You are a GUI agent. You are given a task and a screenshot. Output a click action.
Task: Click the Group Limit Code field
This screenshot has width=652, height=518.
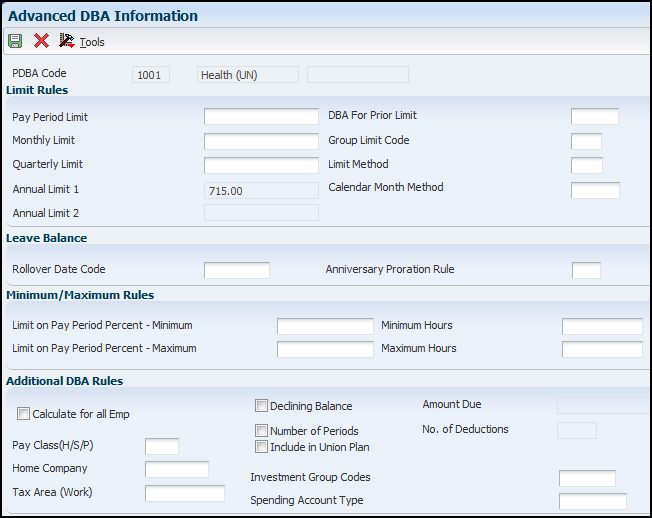(586, 141)
